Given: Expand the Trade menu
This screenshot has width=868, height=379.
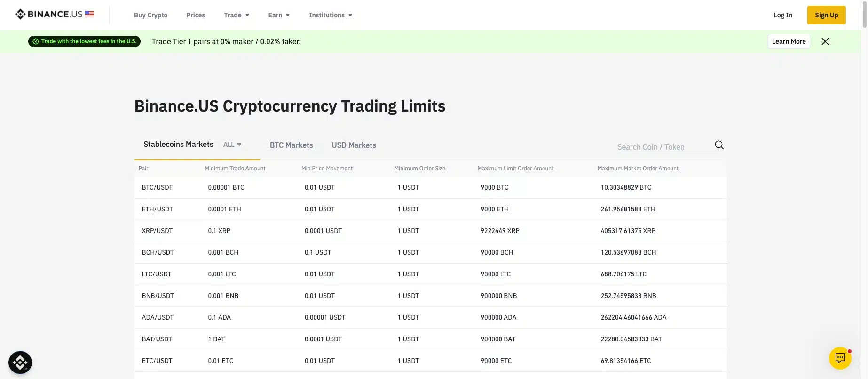Looking at the screenshot, I should click(237, 15).
